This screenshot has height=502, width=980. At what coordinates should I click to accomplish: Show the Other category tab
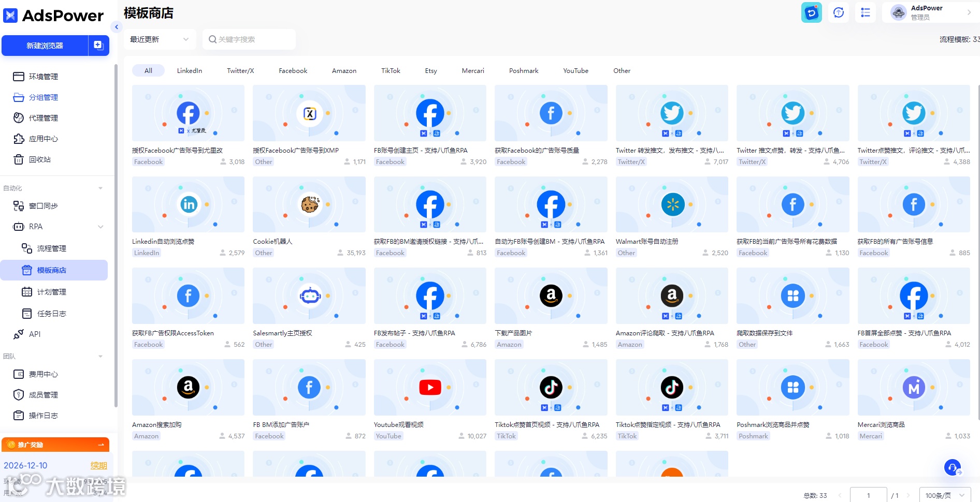coord(622,71)
